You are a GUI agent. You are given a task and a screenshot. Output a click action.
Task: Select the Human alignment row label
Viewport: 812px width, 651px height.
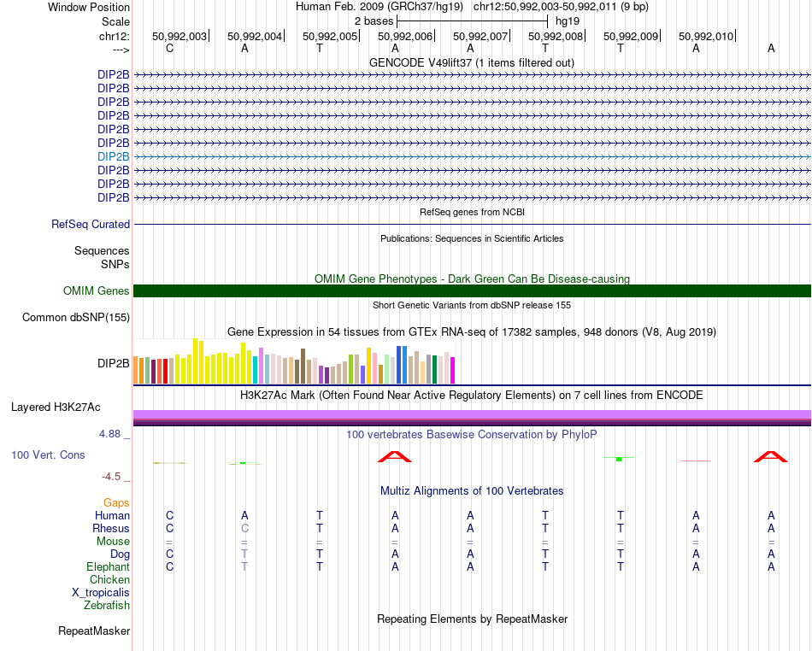coord(112,515)
